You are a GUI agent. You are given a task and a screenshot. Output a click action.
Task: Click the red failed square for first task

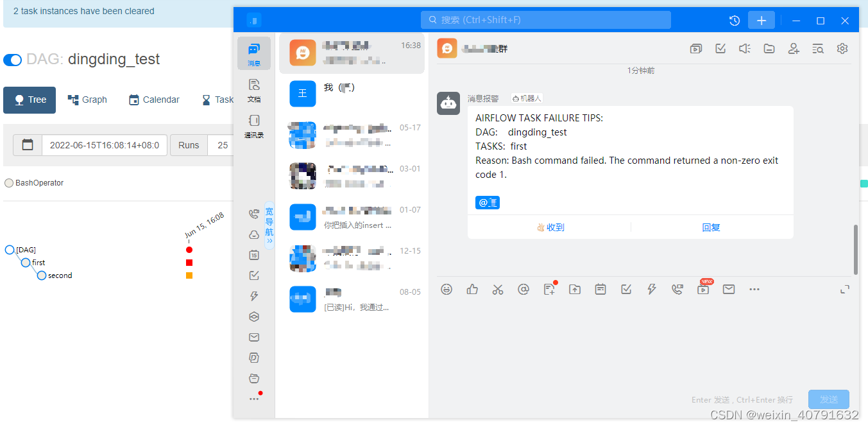[x=189, y=263]
